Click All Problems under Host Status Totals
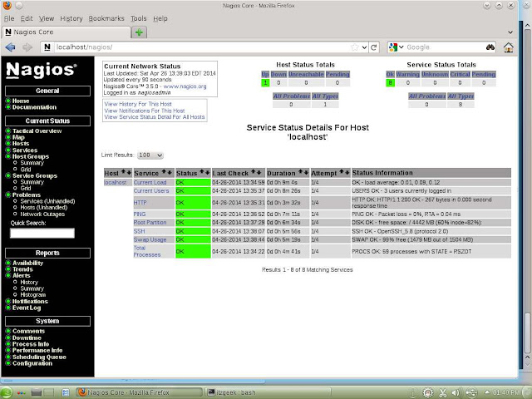Image resolution: width=532 pixels, height=399 pixels. 292,96
